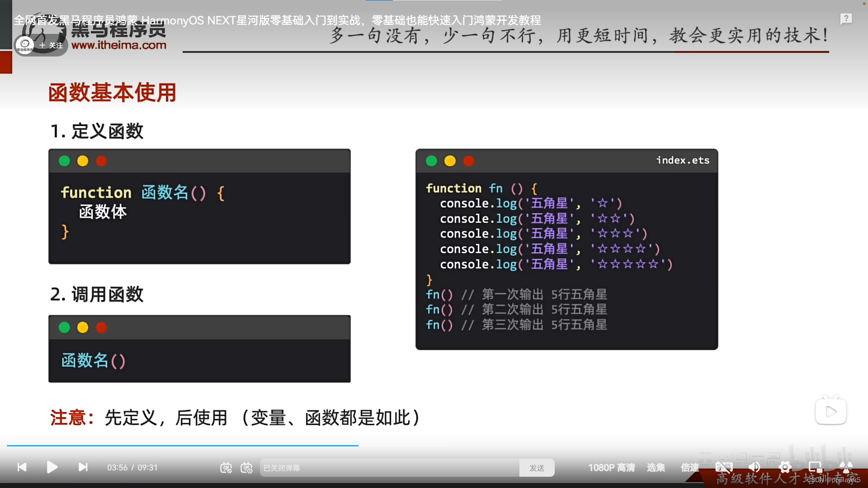Open the player settings gear
The width and height of the screenshot is (868, 488).
[785, 467]
